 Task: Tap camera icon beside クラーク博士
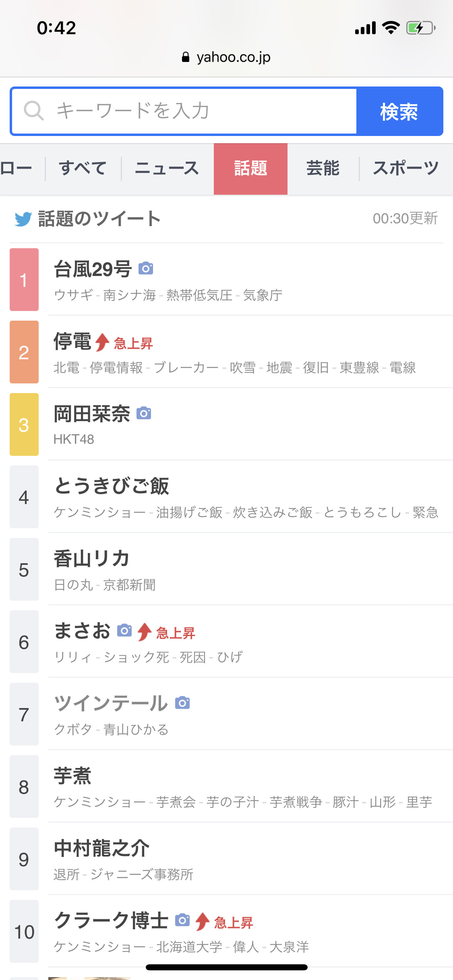point(182,920)
